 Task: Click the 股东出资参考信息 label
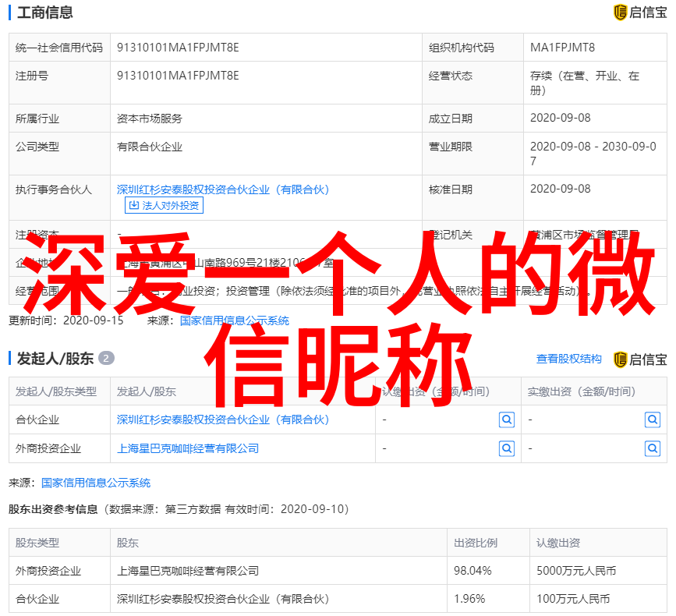tap(53, 509)
